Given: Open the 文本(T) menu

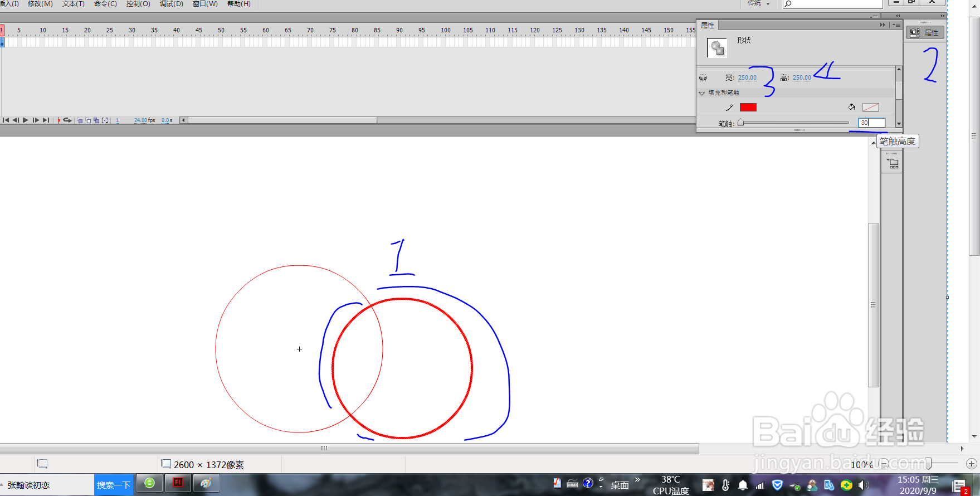Looking at the screenshot, I should (73, 4).
